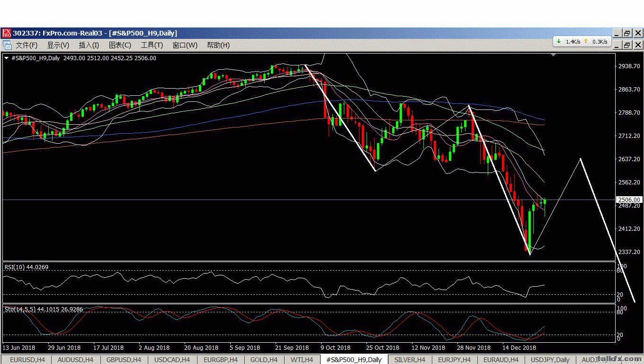Click the 17 Jul 2018 date label
Screen dimensions: 644x364
[x=108, y=348]
